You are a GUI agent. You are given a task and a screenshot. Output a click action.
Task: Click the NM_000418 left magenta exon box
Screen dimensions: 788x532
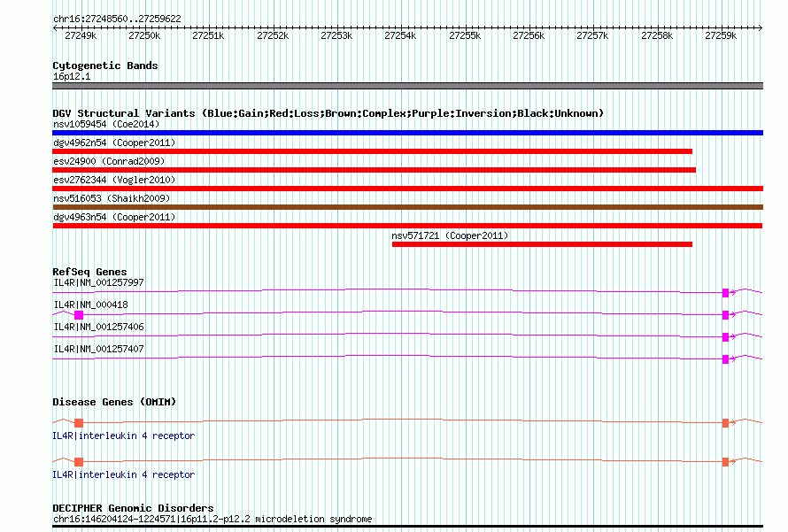click(x=79, y=315)
